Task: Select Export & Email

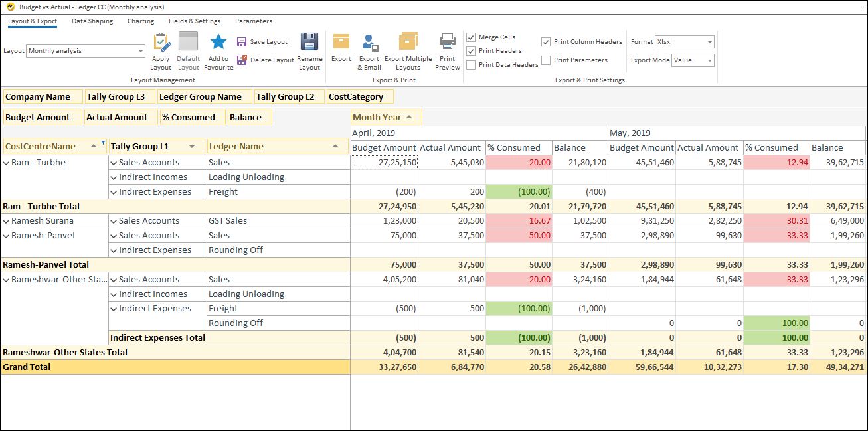Action: coord(369,50)
